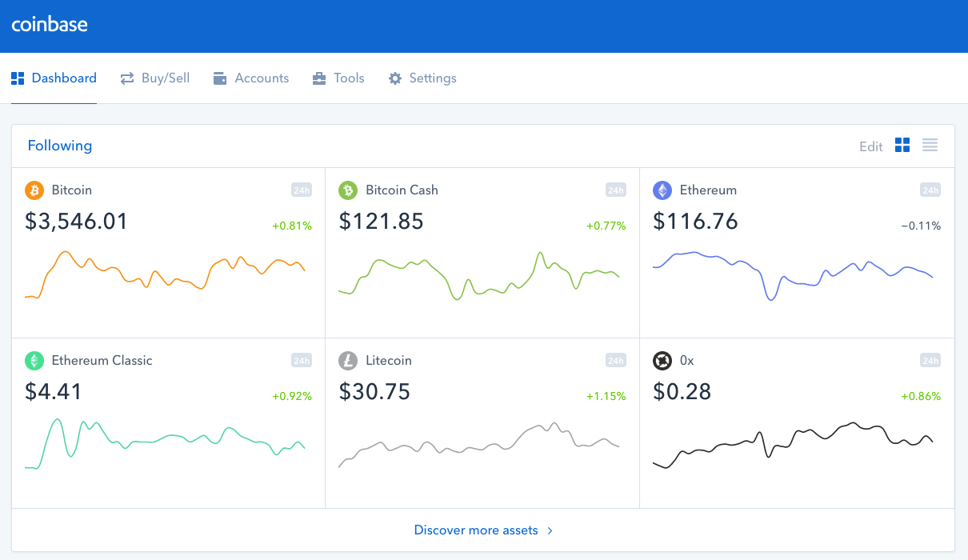
Task: Switch to list view layout
Action: (930, 145)
